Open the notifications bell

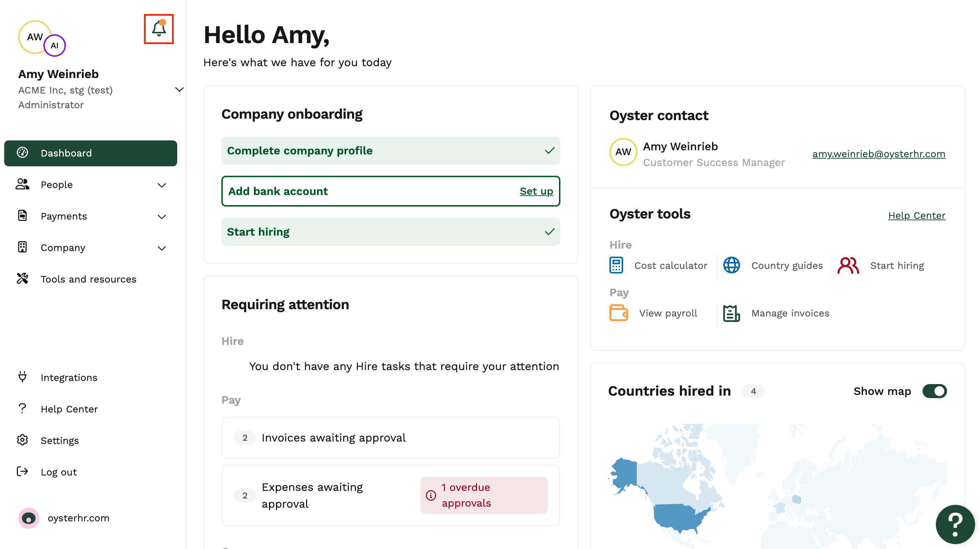tap(159, 29)
